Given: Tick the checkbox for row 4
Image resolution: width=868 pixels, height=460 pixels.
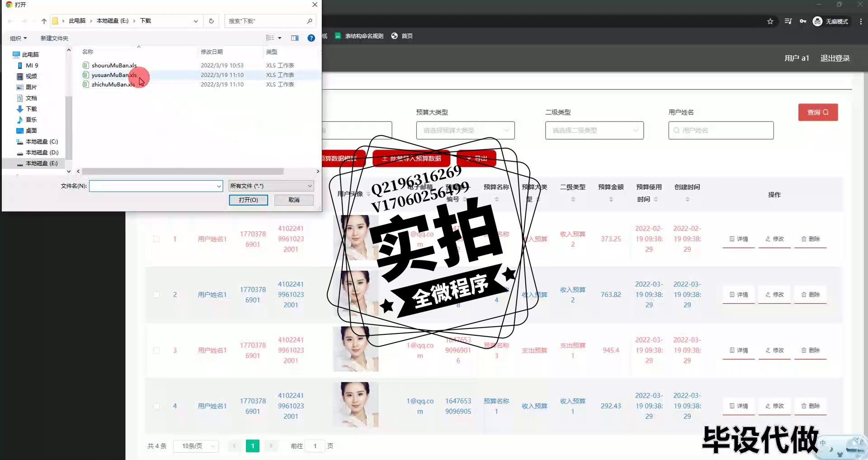Looking at the screenshot, I should tap(156, 406).
